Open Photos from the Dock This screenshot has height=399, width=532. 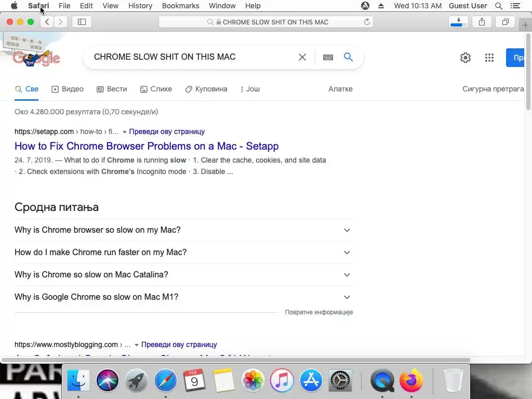pyautogui.click(x=253, y=380)
